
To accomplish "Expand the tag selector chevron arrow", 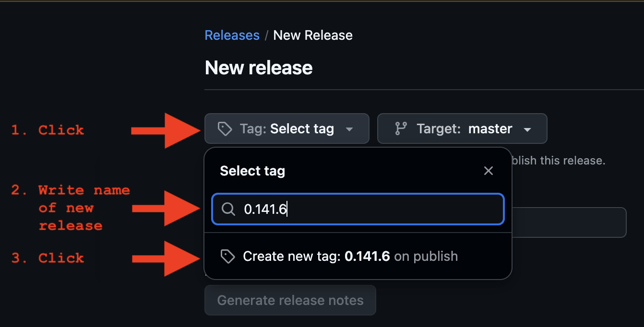I will point(350,128).
